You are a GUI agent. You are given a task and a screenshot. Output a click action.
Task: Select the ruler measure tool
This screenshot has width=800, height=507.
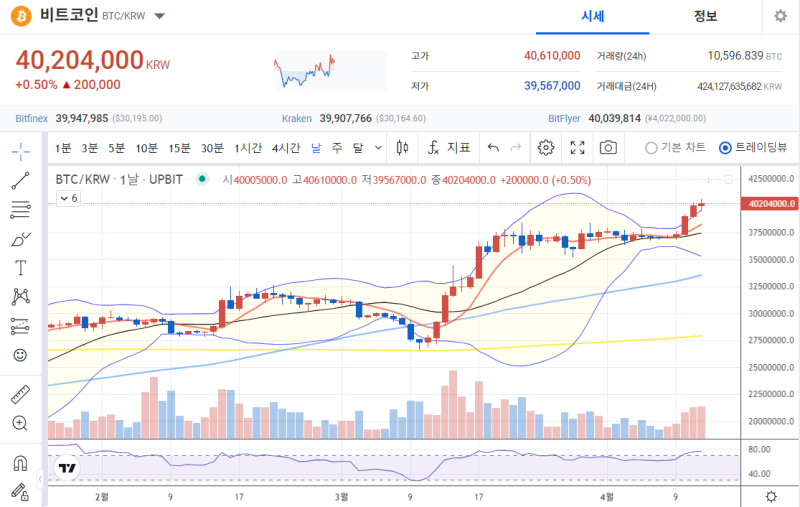[20, 394]
